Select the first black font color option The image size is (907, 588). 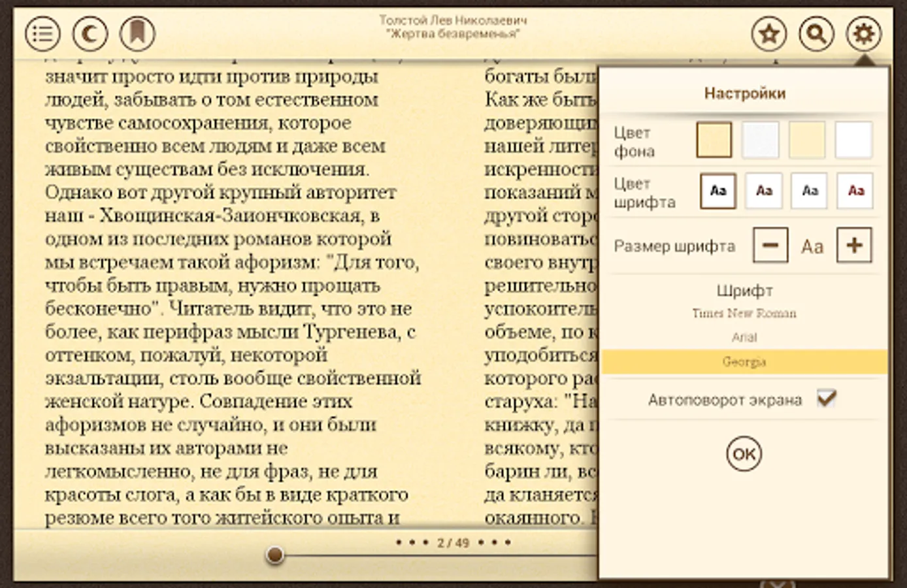point(717,191)
